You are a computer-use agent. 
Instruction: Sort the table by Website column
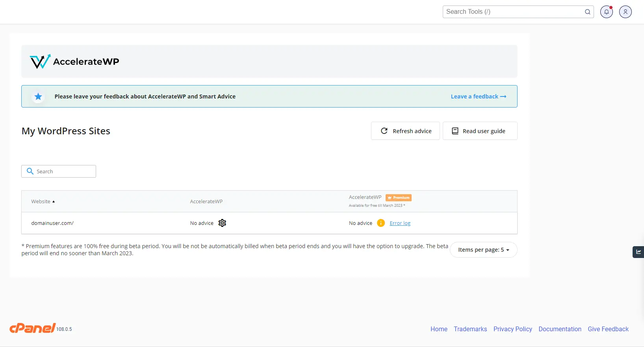pyautogui.click(x=43, y=201)
